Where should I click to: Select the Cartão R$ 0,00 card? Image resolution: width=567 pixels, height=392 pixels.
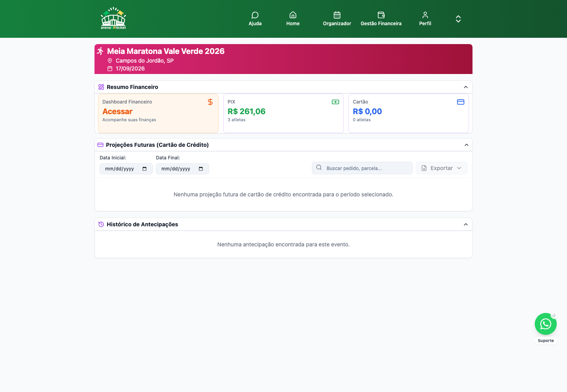click(409, 113)
